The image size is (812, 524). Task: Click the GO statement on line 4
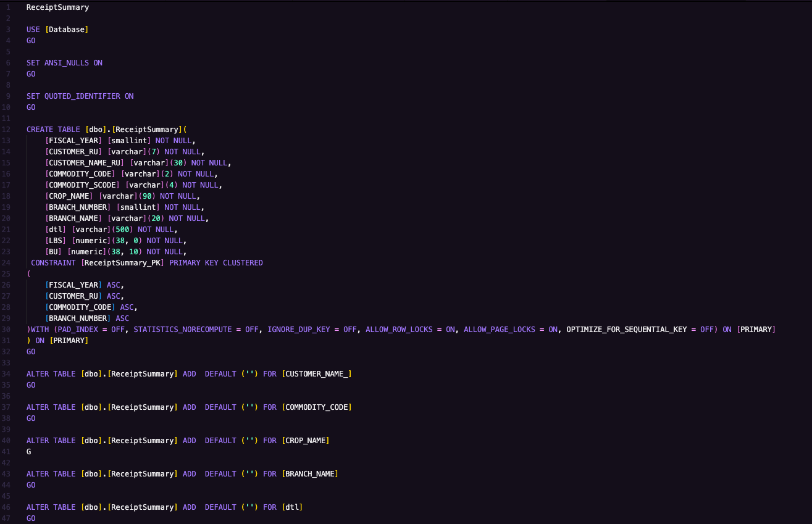[x=31, y=41]
